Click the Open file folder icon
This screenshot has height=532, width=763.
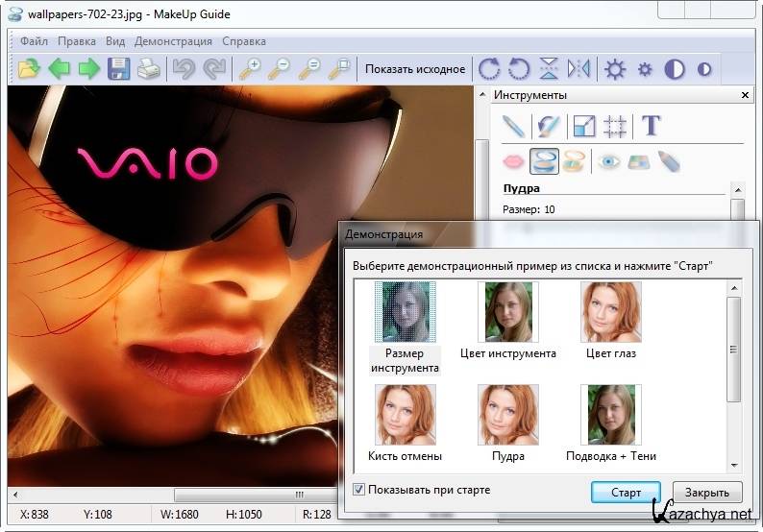pos(29,69)
